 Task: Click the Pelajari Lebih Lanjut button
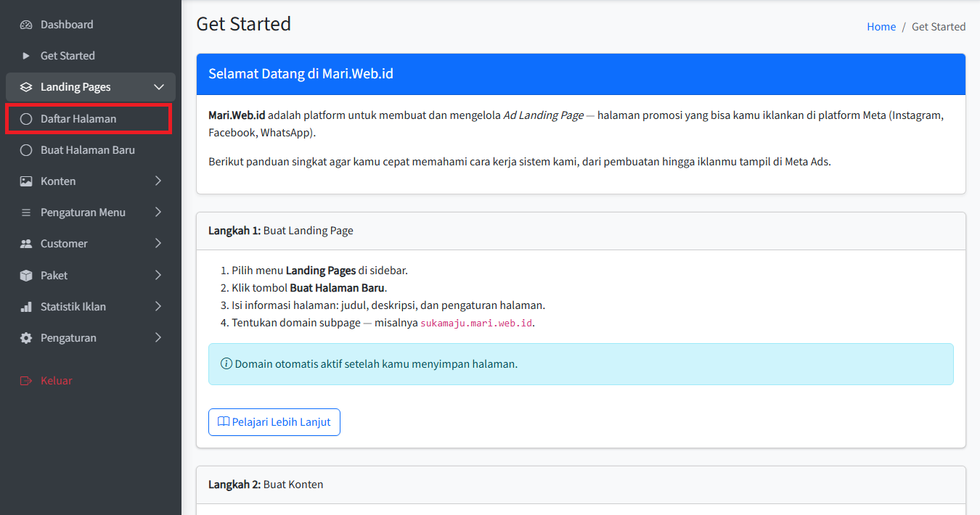pyautogui.click(x=274, y=422)
